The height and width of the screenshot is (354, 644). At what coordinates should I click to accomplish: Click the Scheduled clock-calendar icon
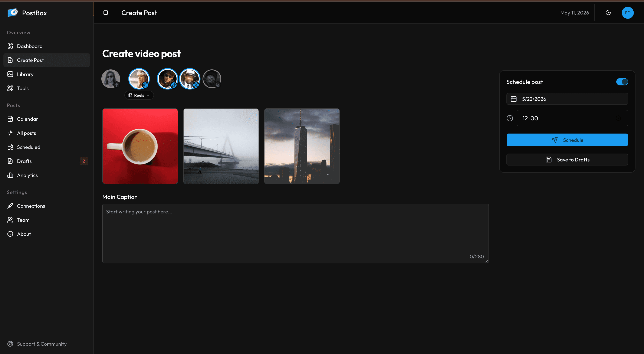pos(10,147)
